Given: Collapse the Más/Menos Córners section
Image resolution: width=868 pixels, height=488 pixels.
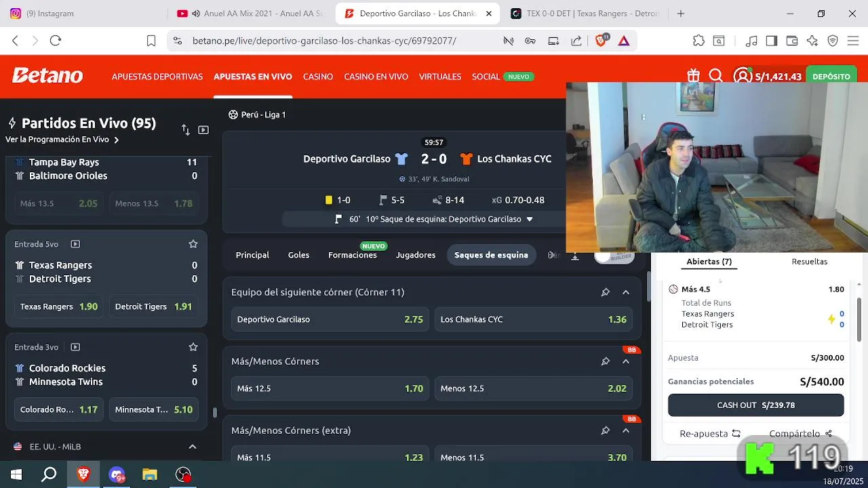Looking at the screenshot, I should [626, 361].
